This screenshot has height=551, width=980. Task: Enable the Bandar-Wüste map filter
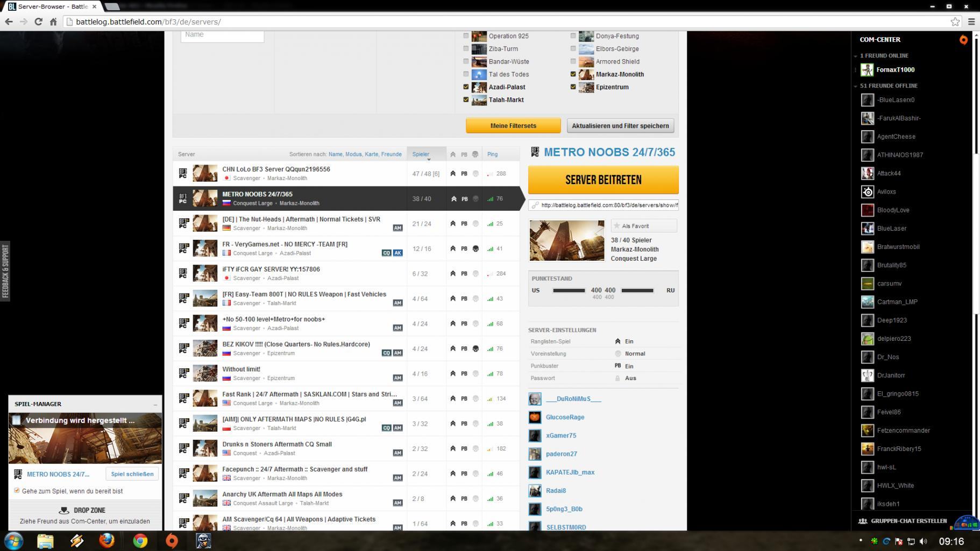466,62
